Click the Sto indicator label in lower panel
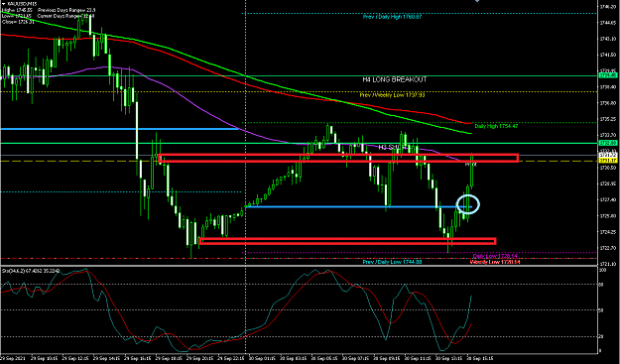This screenshot has width=620, height=364. pyautogui.click(x=31, y=271)
